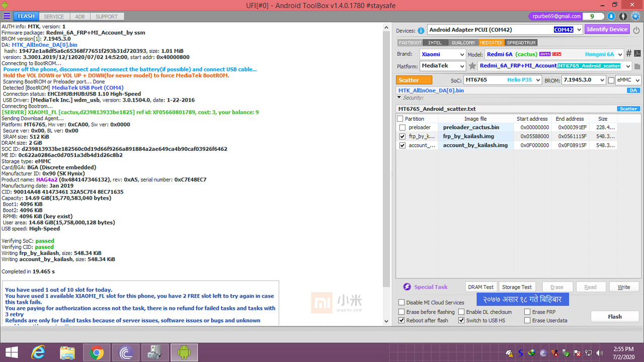This screenshot has height=362, width=644.
Task: Disable Reboot after flash
Action: (401, 321)
